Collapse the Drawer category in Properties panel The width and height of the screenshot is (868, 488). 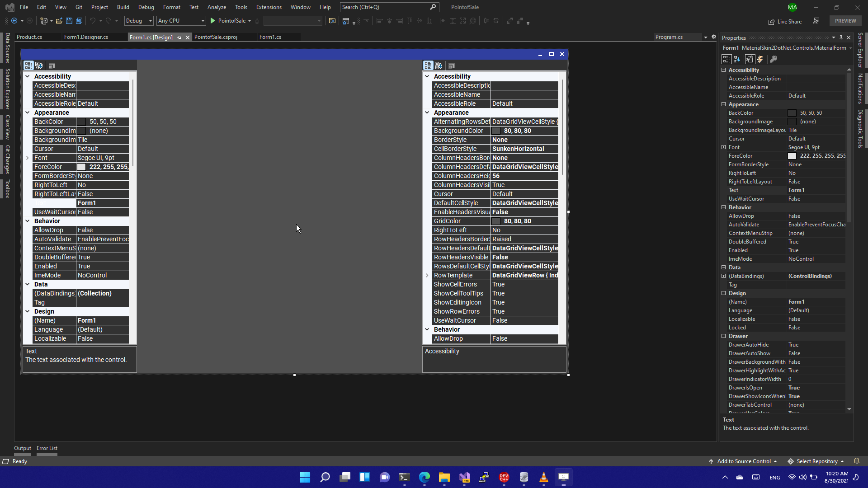coord(724,336)
